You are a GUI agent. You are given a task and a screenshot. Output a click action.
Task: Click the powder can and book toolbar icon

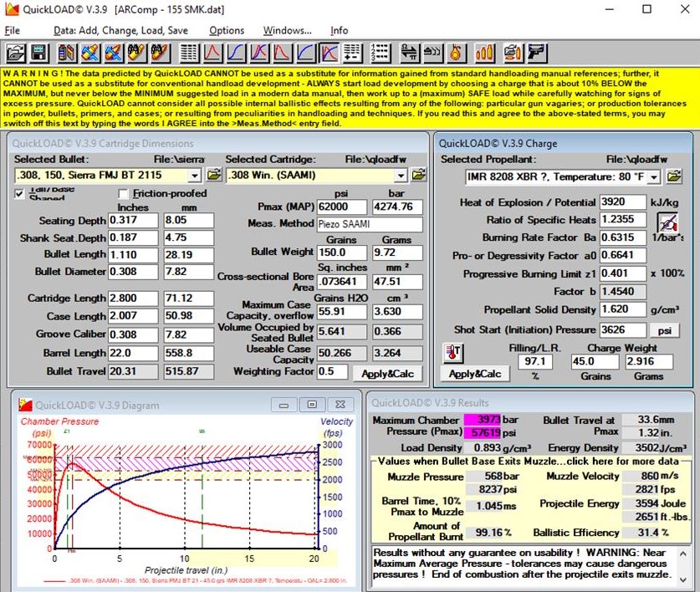[67, 53]
